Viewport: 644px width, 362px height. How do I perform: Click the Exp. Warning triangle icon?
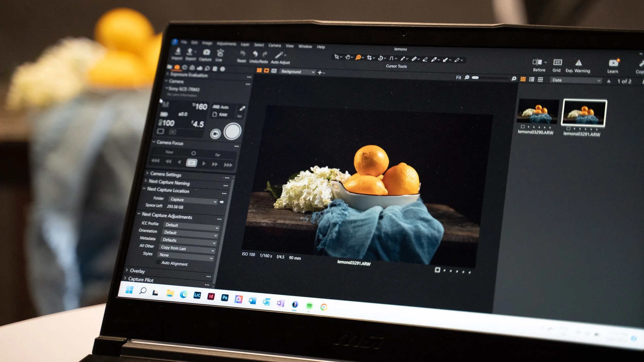point(579,63)
